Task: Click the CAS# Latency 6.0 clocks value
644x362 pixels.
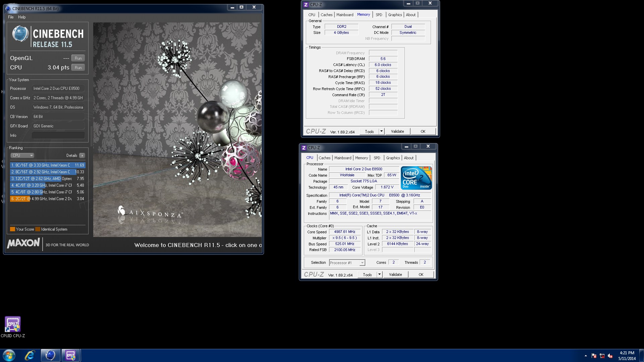Action: pos(383,65)
